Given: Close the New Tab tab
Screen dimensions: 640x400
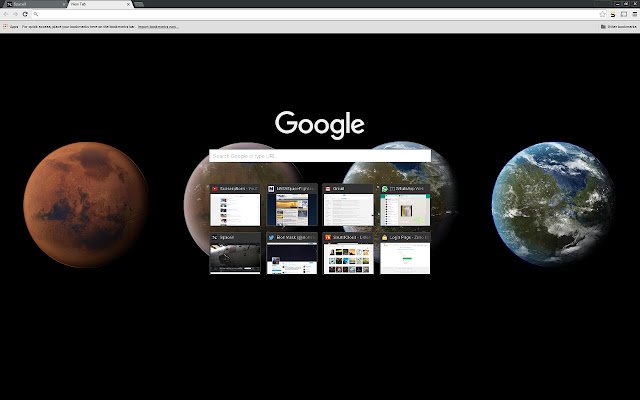Looking at the screenshot, I should click(128, 4).
